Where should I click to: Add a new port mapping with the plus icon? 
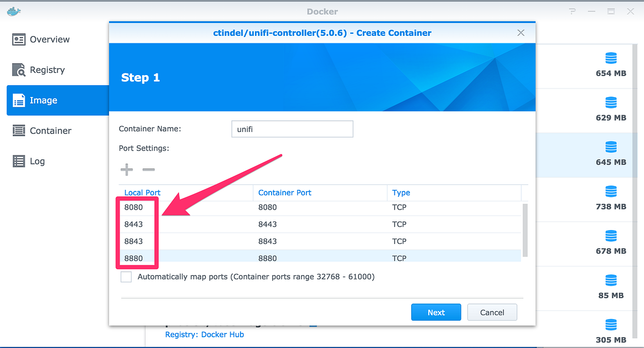coord(127,169)
